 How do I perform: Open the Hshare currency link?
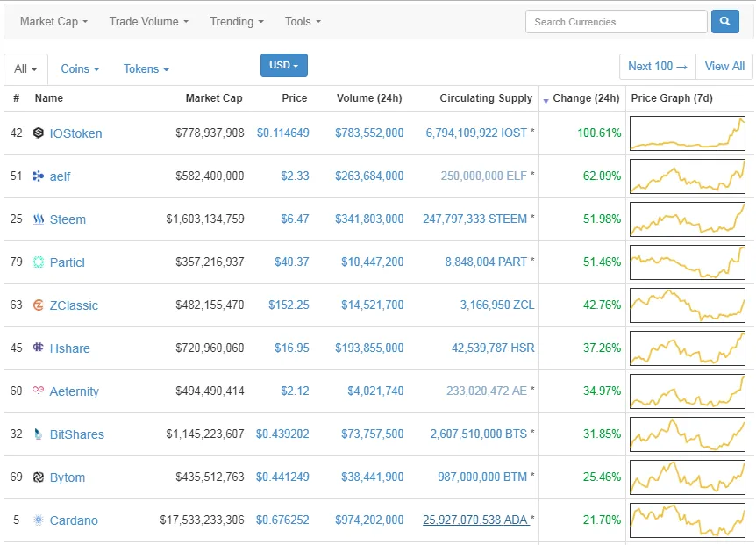[x=69, y=348]
